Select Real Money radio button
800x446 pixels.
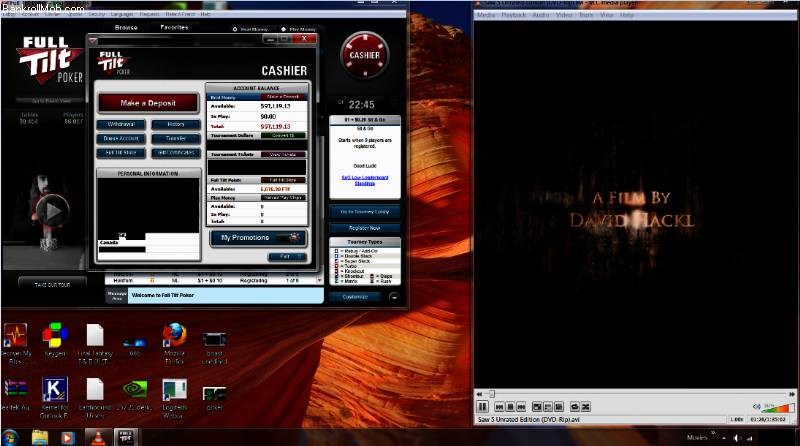click(x=235, y=29)
